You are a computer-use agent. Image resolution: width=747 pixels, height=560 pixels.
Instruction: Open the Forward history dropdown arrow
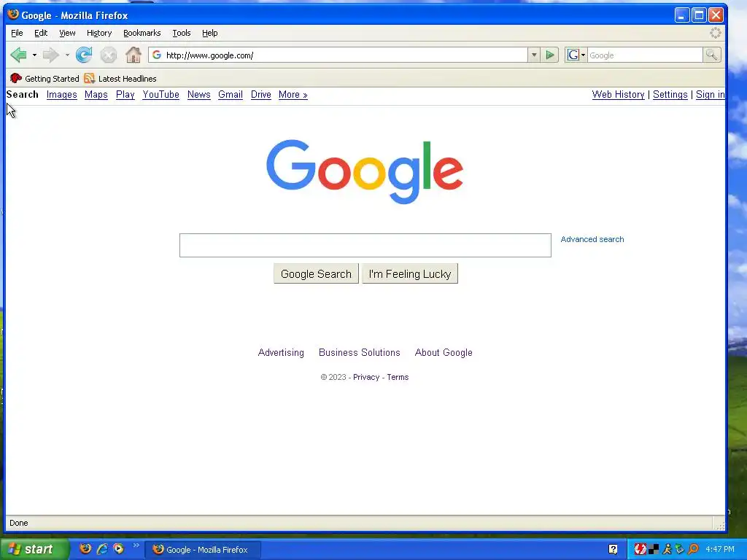(x=67, y=55)
